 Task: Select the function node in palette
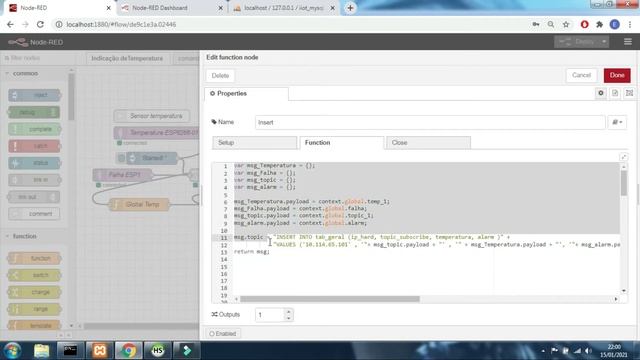[x=35, y=258]
